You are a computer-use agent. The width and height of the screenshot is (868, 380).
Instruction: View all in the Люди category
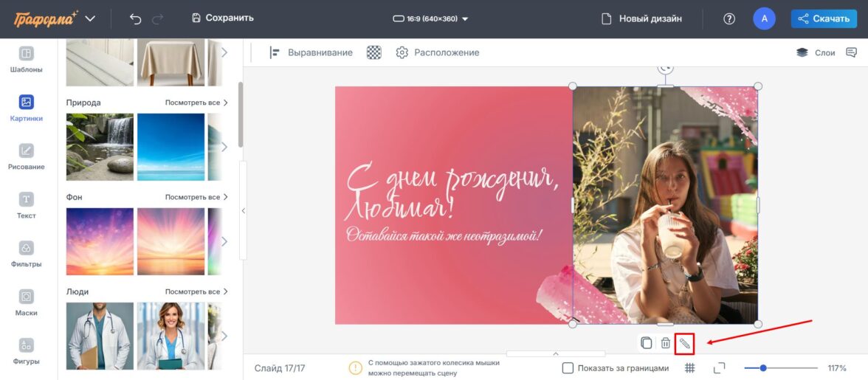click(x=196, y=291)
